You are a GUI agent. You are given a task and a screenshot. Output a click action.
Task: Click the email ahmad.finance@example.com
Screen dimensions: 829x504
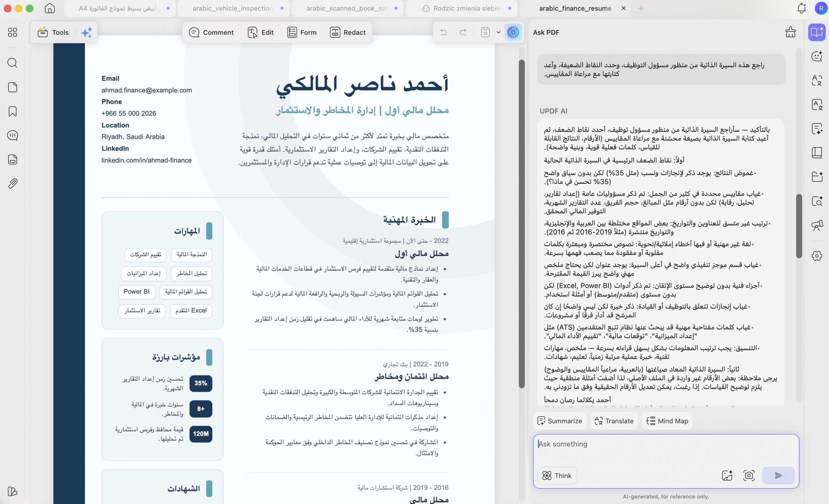[x=147, y=90]
